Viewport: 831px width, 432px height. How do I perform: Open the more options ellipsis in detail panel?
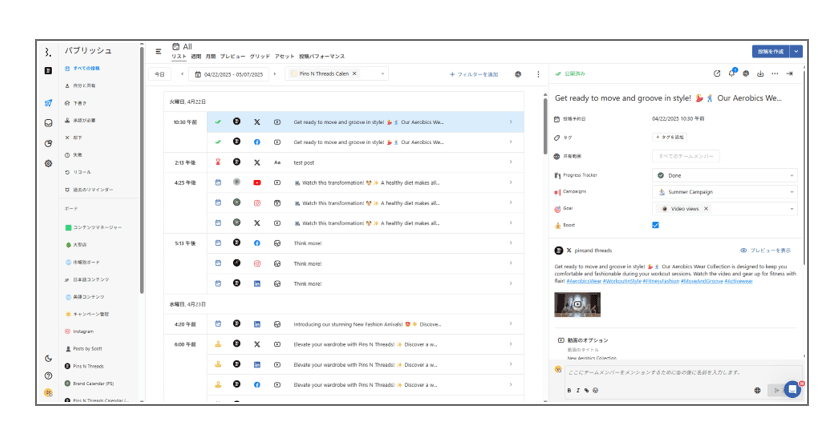coord(775,74)
